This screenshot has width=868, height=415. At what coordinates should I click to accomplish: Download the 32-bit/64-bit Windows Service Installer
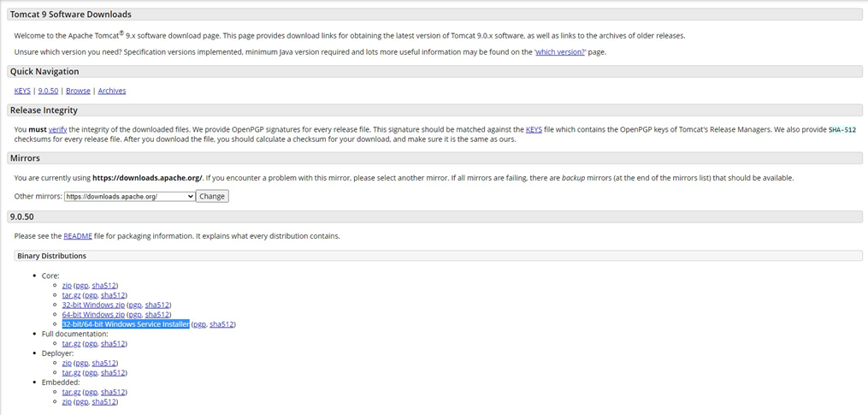[126, 324]
